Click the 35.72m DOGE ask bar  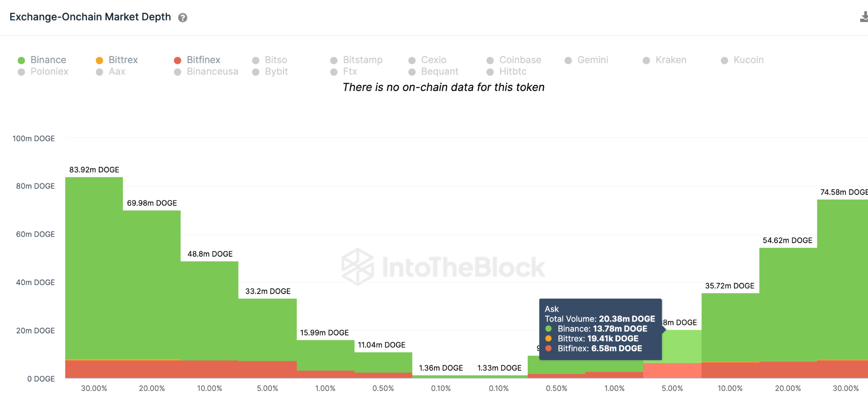[x=730, y=326]
